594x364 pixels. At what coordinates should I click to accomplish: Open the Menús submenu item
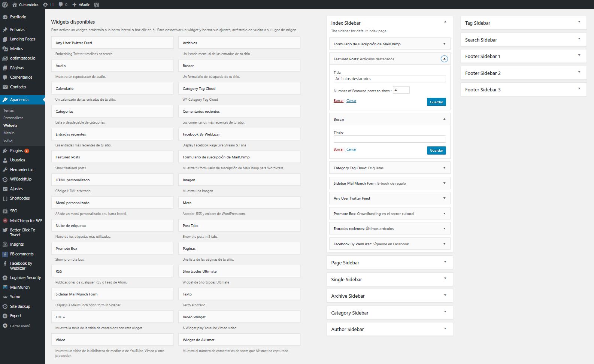click(9, 133)
